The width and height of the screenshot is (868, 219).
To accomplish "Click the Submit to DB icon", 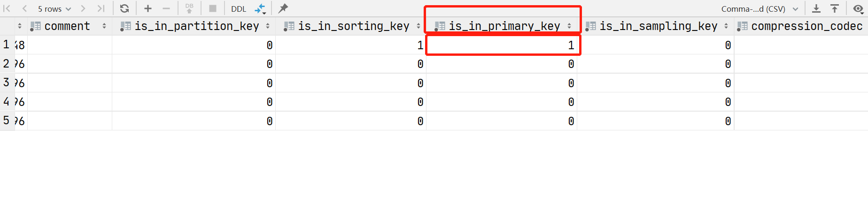I will tap(189, 8).
